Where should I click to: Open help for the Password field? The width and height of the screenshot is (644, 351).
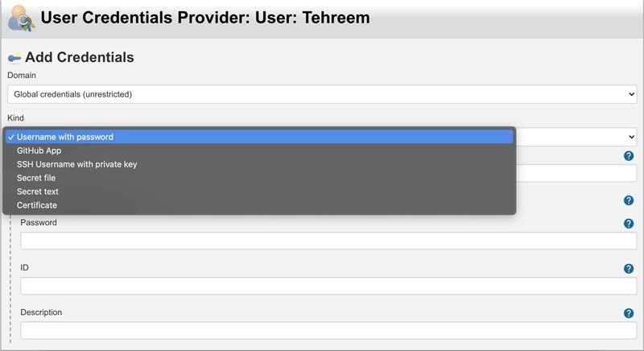[x=629, y=224]
